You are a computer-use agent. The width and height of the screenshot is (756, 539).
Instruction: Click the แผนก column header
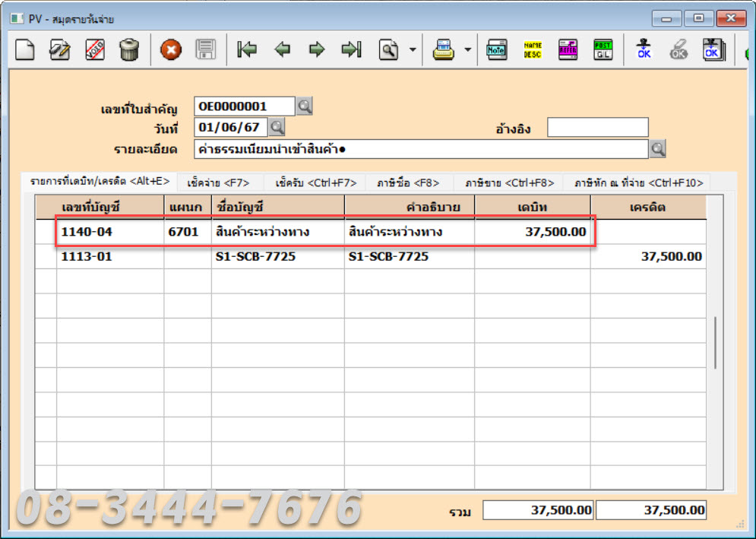tap(188, 208)
